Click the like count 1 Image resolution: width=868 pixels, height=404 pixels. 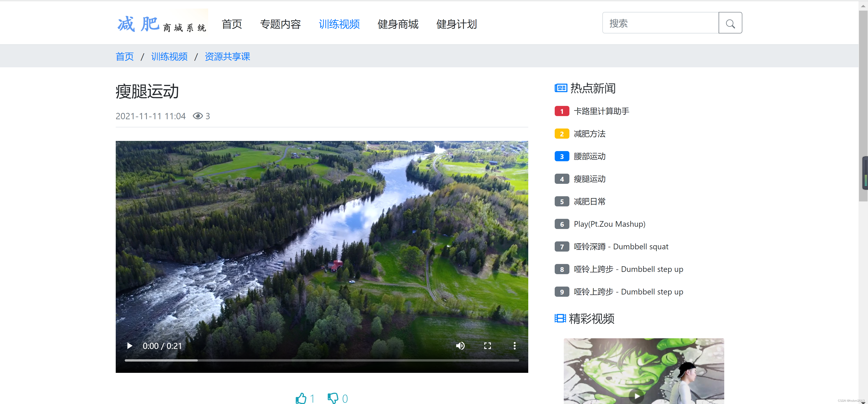(x=312, y=399)
